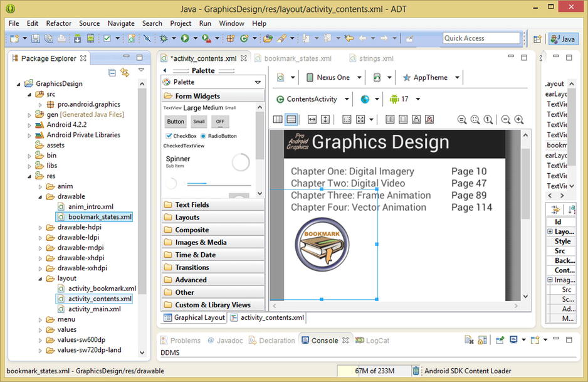Open the Refactor menu
Screen dimensions: 588x382
(x=58, y=23)
